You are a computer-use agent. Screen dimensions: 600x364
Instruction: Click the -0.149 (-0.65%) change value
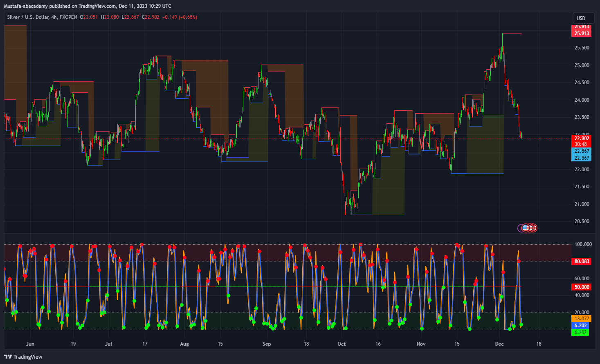click(x=180, y=17)
